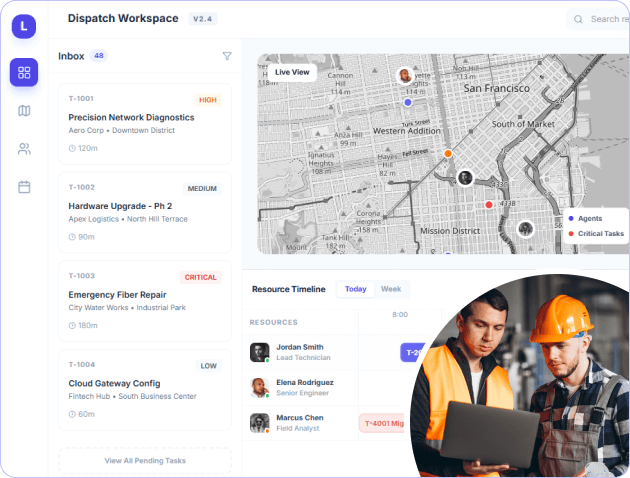Screen dimensions: 630x478
Task: Click the T-1001 task ID
Action: (81, 98)
